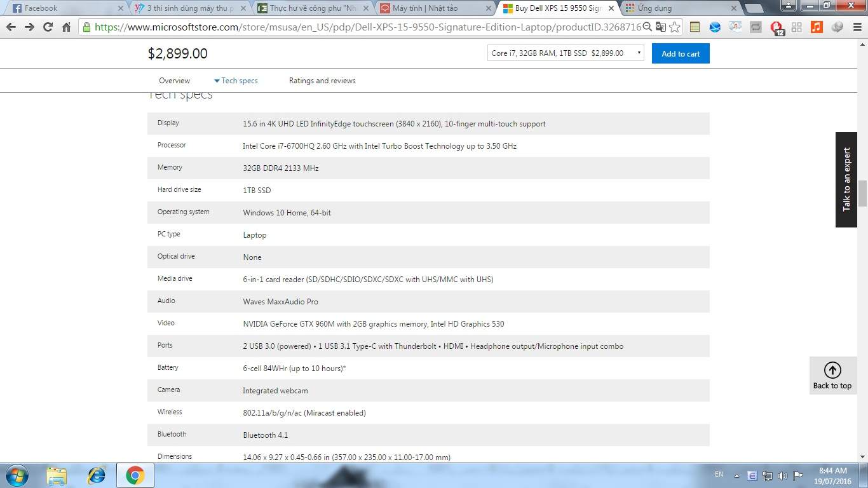Open the yellow notepad extension icon

695,27
